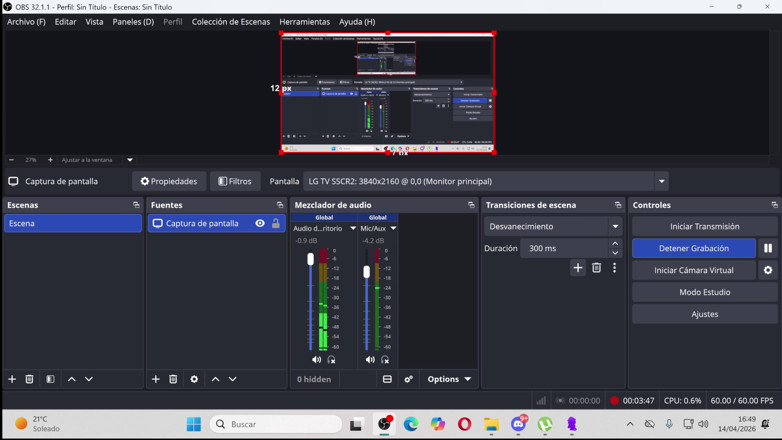The height and width of the screenshot is (440, 782).
Task: Click the duration field showing 300 ms
Action: coord(564,248)
